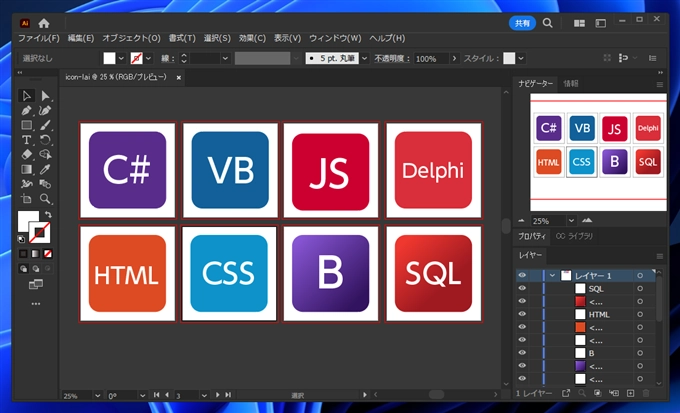Select the Eyedropper tool

pos(45,170)
